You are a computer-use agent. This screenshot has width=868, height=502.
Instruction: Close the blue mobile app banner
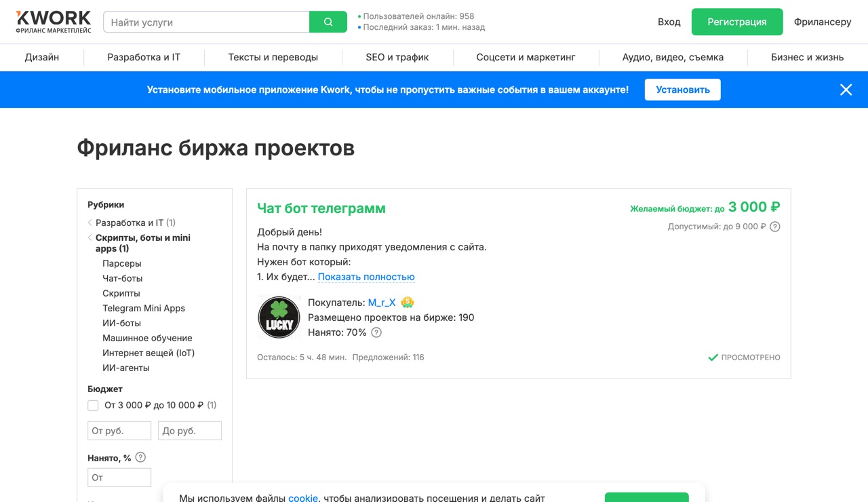pyautogui.click(x=846, y=90)
